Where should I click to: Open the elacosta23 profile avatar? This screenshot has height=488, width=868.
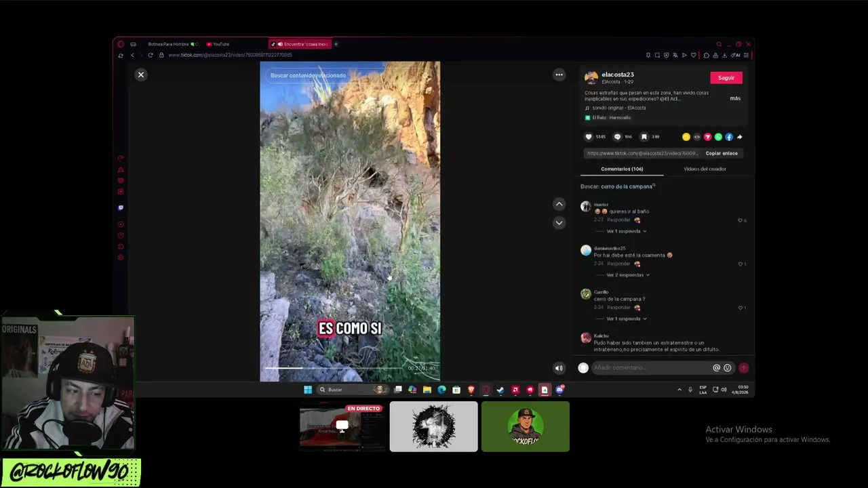click(591, 77)
